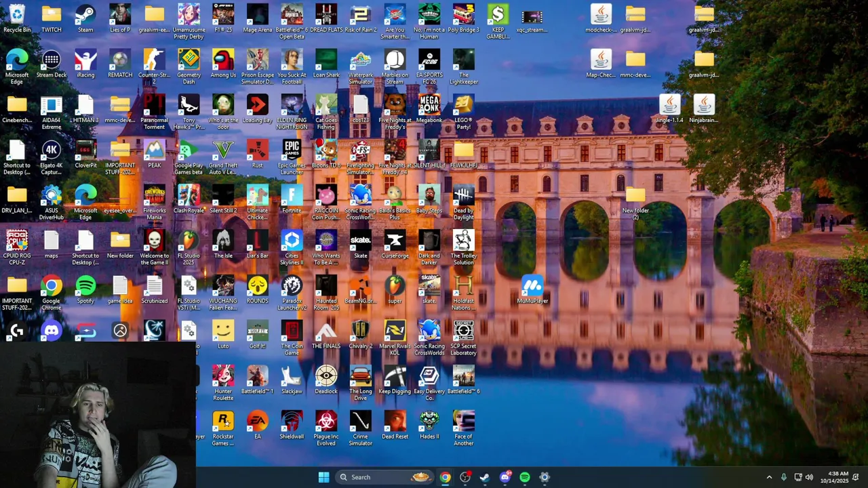Image resolution: width=868 pixels, height=488 pixels.
Task: Select the Epic Games Launcher icon
Action: click(292, 157)
